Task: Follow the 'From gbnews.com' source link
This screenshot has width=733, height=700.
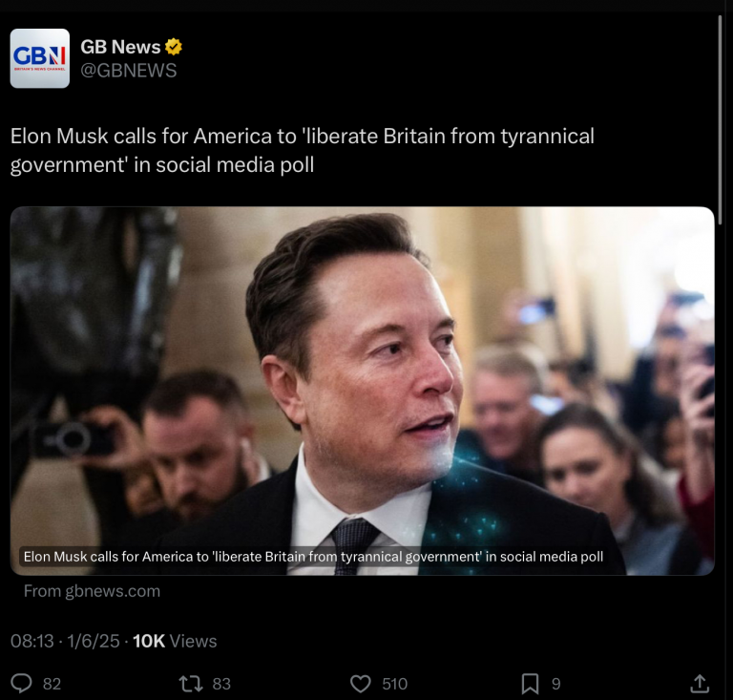Action: (92, 591)
